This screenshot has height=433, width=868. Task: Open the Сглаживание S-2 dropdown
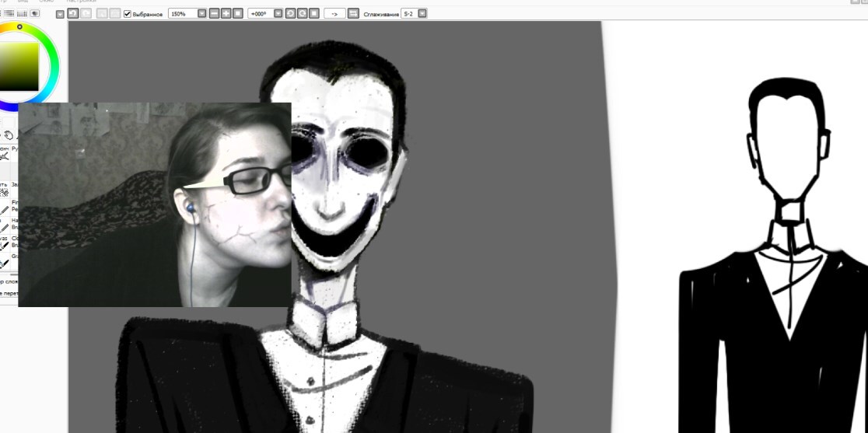tap(422, 14)
